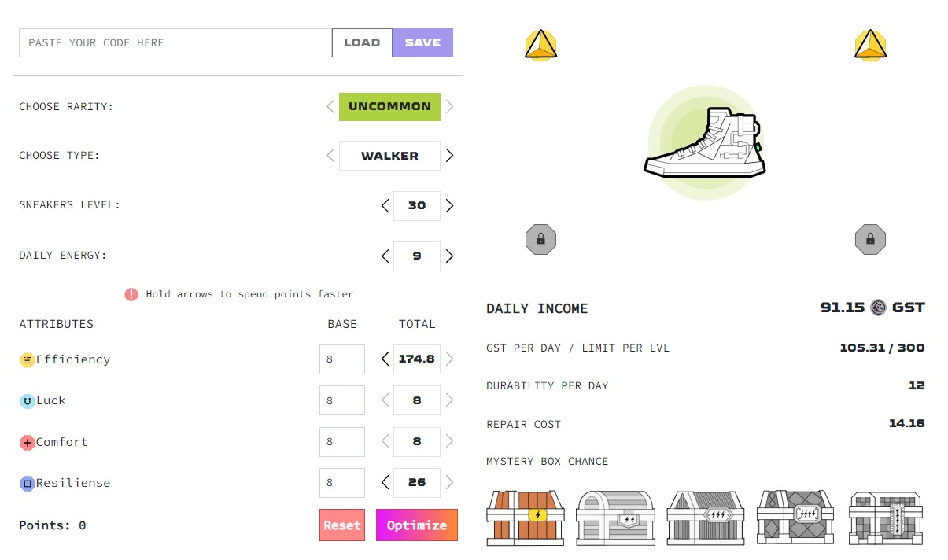Image resolution: width=948 pixels, height=560 pixels.
Task: Edit the Resiliense base value field
Action: (342, 483)
